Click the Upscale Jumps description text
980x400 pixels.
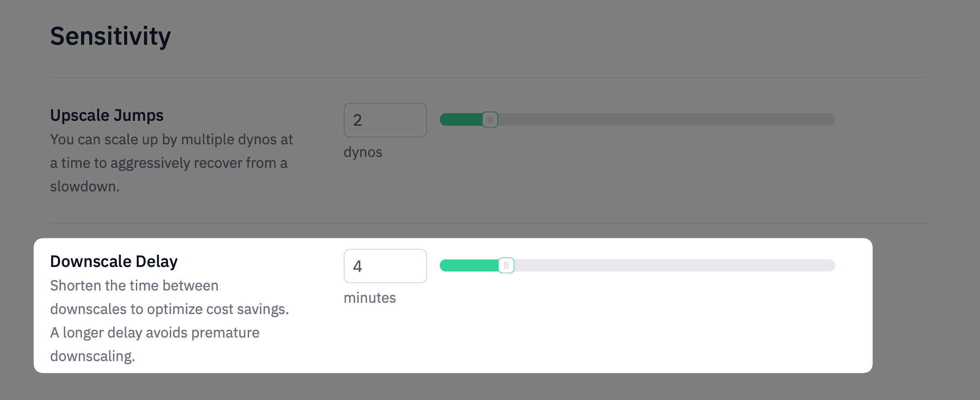pyautogui.click(x=171, y=163)
